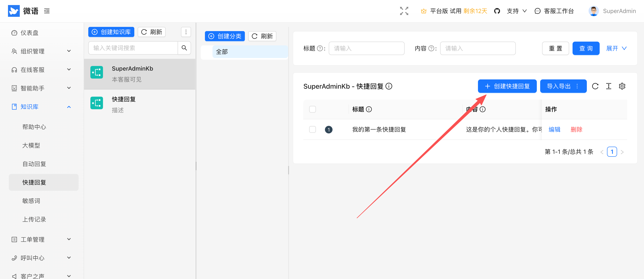Image resolution: width=644 pixels, height=279 pixels.
Task: Click the table refresh icon
Action: [595, 86]
